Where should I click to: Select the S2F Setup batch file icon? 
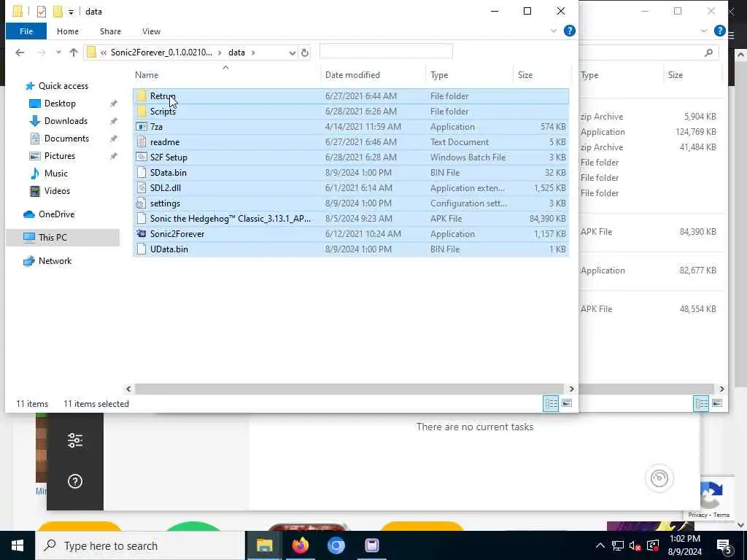click(142, 157)
